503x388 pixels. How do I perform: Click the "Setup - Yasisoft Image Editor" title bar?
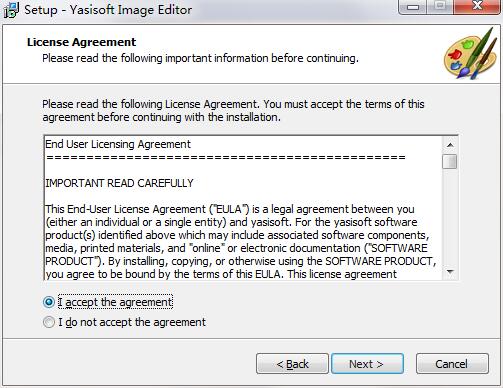point(108,10)
